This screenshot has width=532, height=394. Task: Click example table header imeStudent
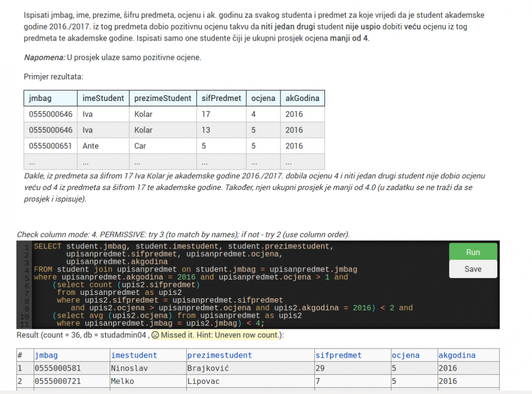(x=103, y=98)
